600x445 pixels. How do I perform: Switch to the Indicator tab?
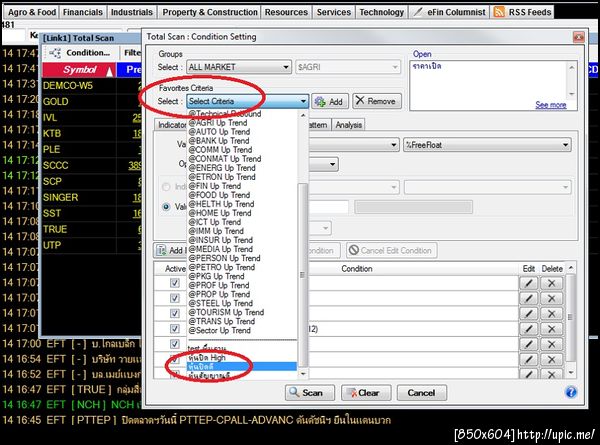pos(171,125)
